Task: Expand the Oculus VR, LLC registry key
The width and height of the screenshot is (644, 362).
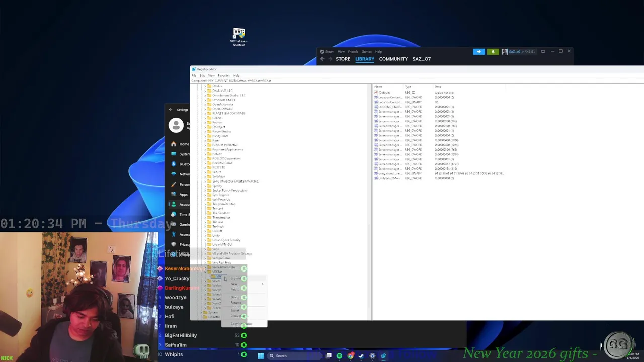Action: pyautogui.click(x=205, y=90)
